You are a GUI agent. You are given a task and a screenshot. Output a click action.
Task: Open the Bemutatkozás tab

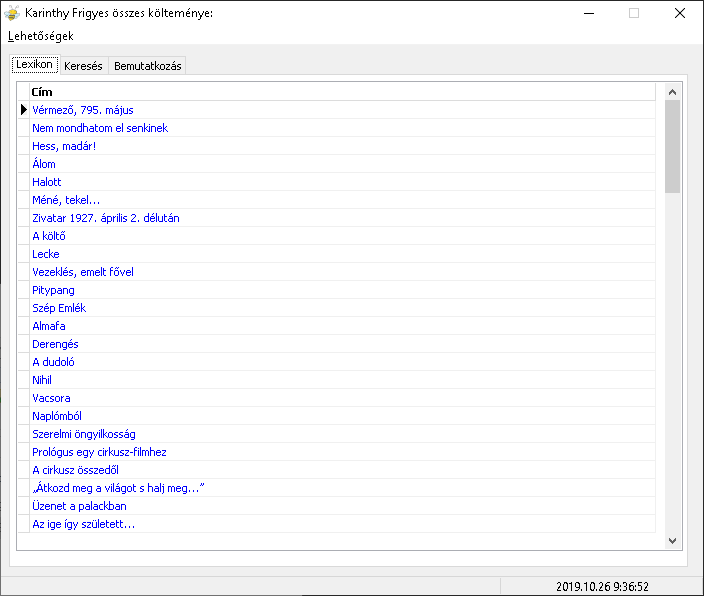click(x=148, y=66)
